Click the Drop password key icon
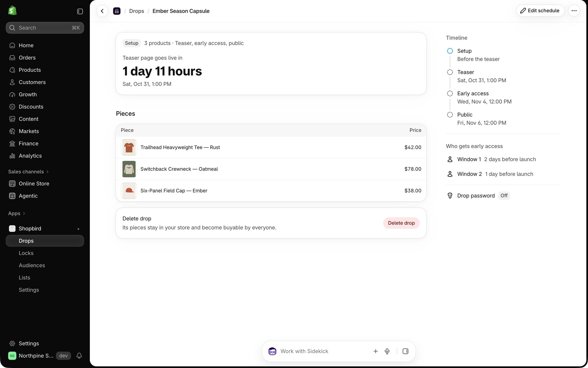Screen dimensions: 588x368 pos(450,196)
